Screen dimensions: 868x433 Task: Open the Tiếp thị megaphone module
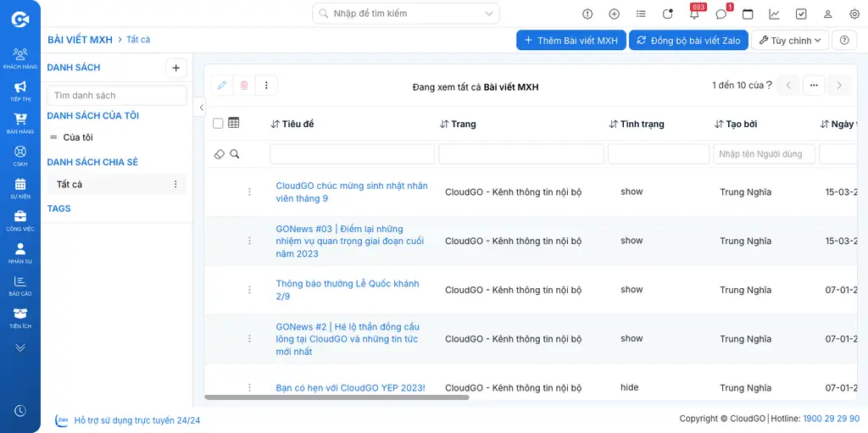point(20,91)
